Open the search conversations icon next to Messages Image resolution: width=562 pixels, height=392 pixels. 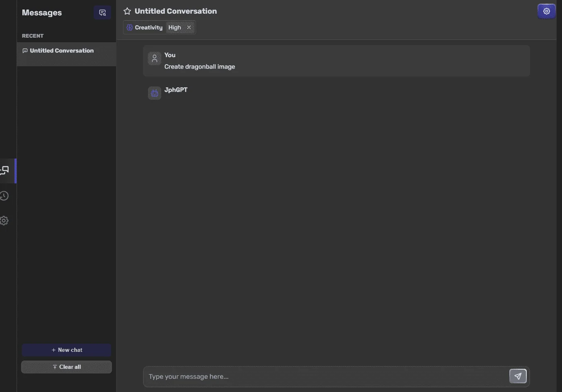pyautogui.click(x=102, y=12)
